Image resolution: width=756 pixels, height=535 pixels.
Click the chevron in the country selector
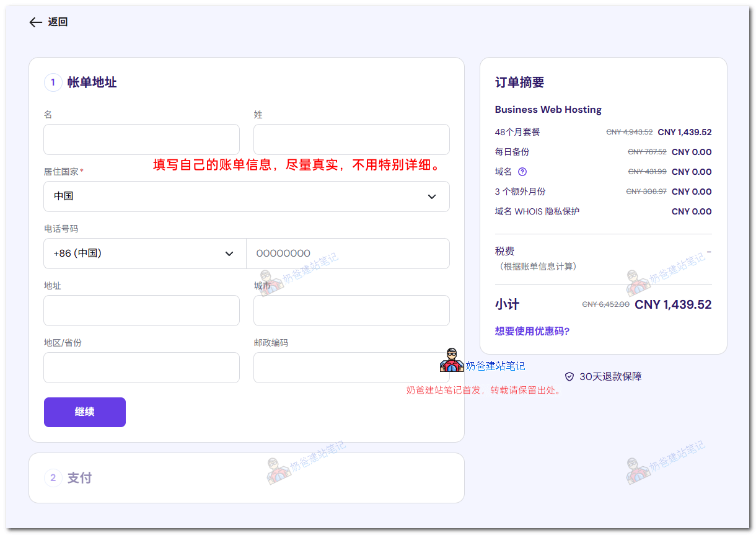pos(432,197)
